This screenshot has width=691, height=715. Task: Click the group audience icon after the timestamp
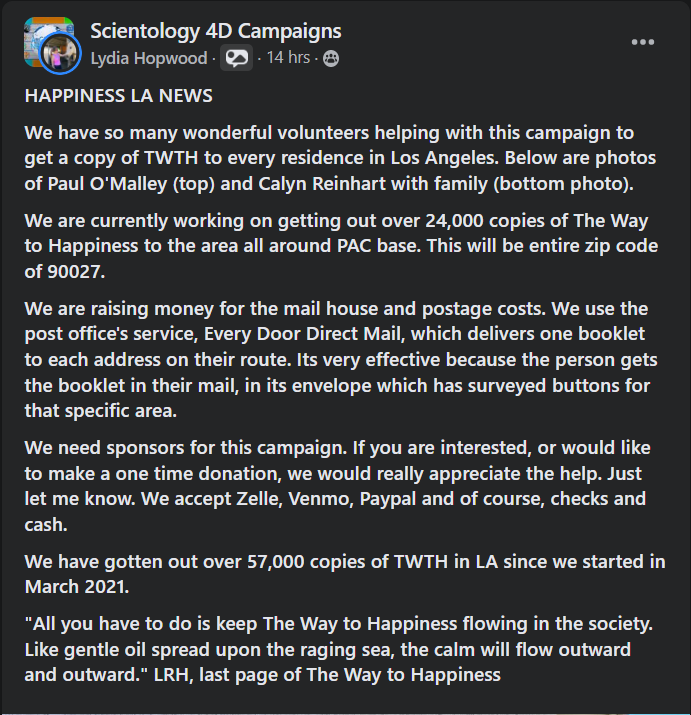coord(330,58)
